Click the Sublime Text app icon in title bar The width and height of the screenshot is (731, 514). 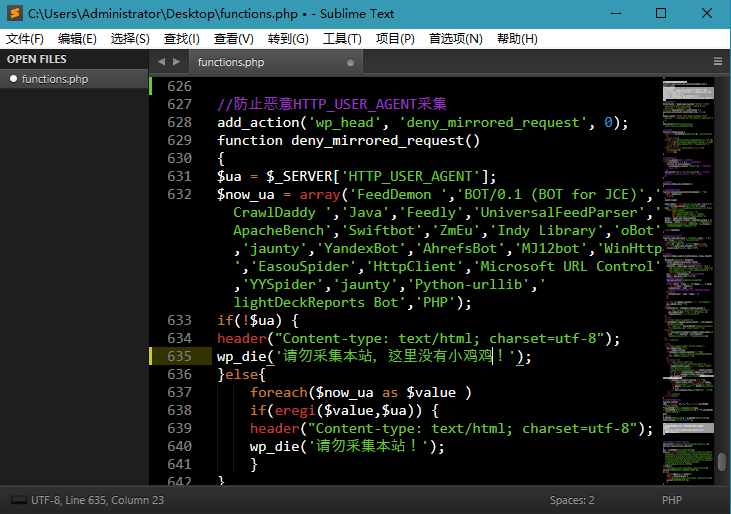coord(14,14)
